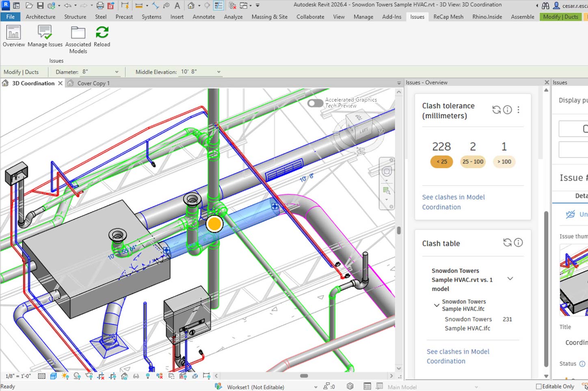Close the Issues - Overview panel

pos(547,82)
